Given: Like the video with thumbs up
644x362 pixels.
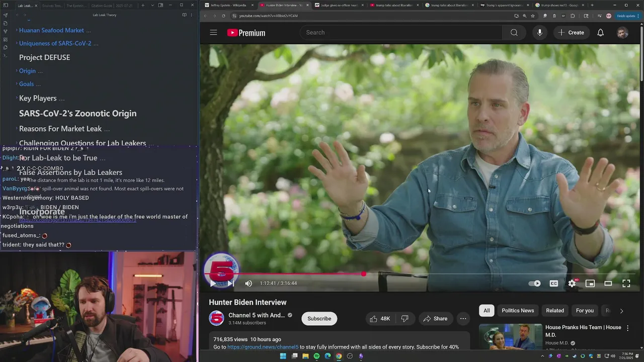Looking at the screenshot, I should pyautogui.click(x=380, y=319).
